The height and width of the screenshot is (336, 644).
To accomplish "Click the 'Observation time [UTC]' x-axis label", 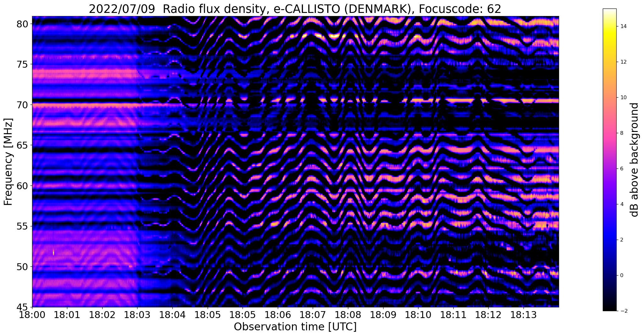I will tap(295, 327).
